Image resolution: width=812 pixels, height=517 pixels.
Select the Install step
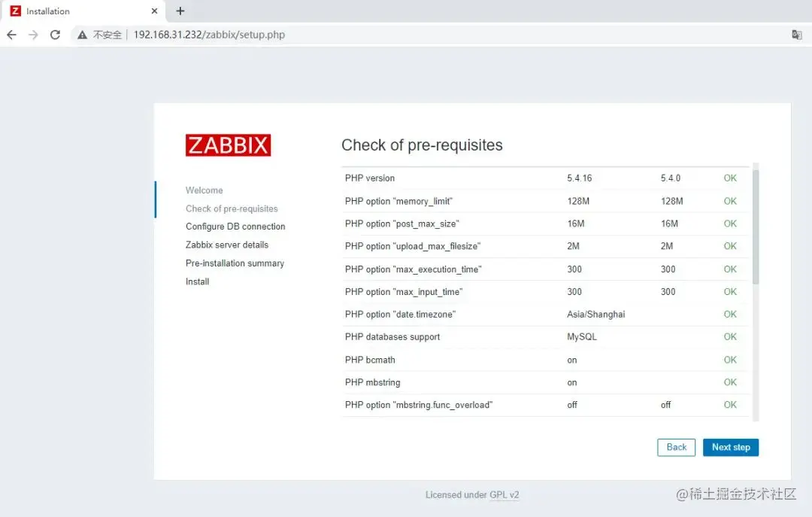pyautogui.click(x=197, y=281)
